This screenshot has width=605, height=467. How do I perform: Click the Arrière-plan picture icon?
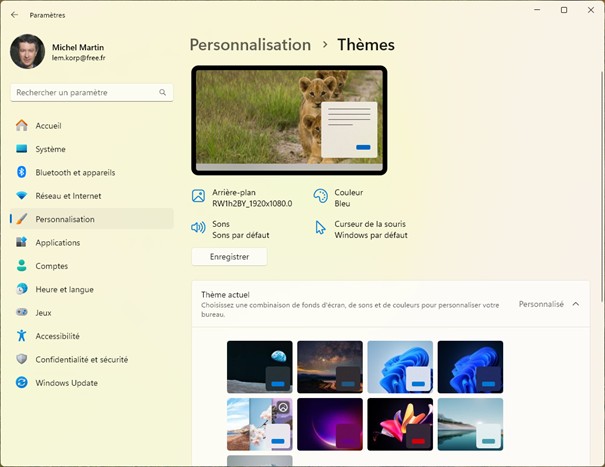coord(198,196)
